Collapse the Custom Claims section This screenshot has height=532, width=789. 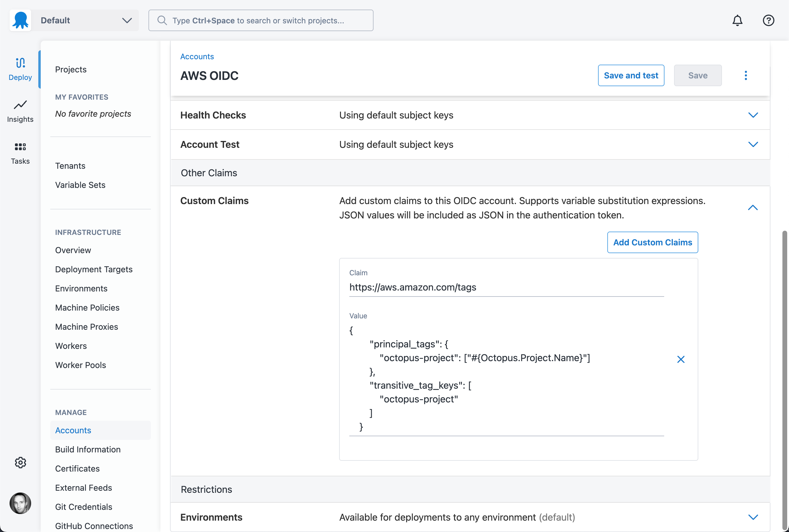(x=753, y=208)
